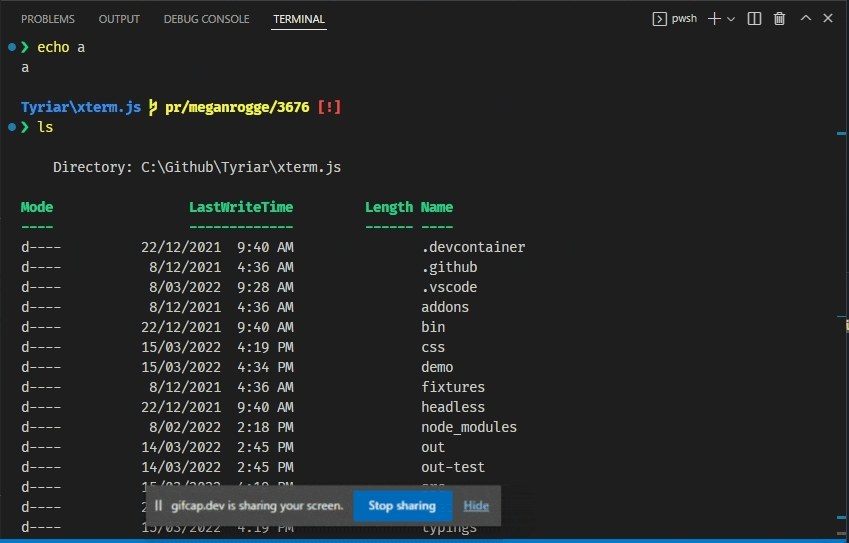849x543 pixels.
Task: Open the launch profile dropdown chevron
Action: click(x=731, y=19)
